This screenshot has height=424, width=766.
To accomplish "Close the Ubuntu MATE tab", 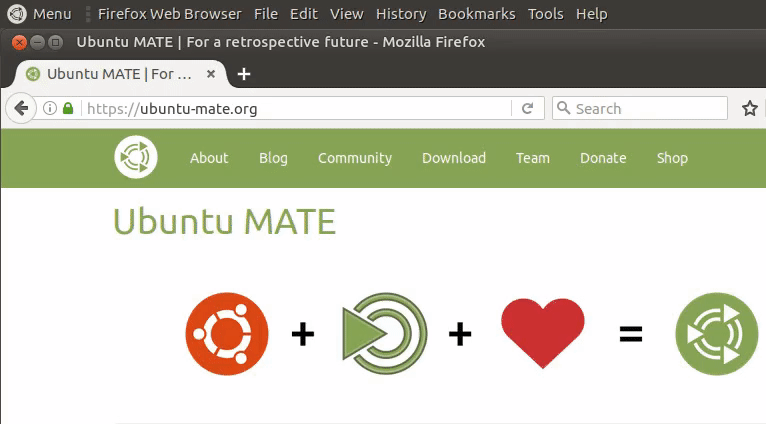I will [211, 74].
